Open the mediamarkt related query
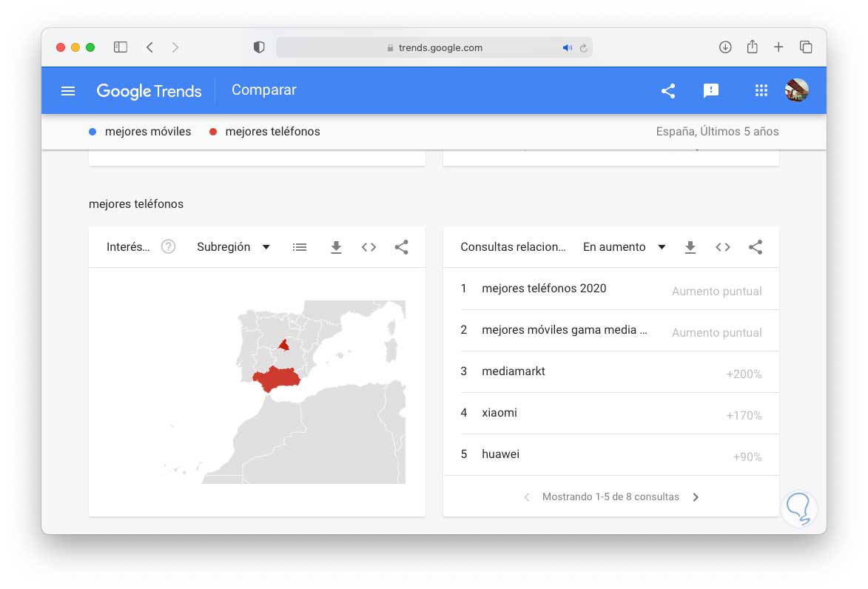The height and width of the screenshot is (589, 868). (x=514, y=371)
